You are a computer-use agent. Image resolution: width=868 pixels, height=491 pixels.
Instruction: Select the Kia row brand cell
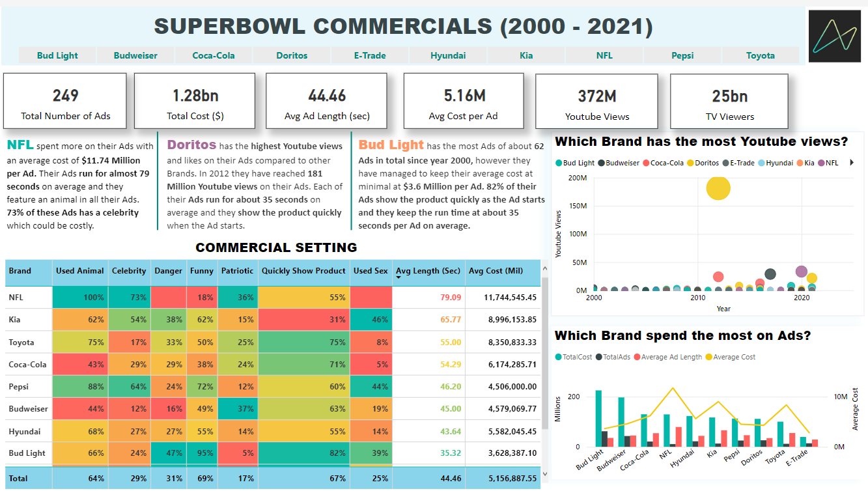pyautogui.click(x=29, y=320)
